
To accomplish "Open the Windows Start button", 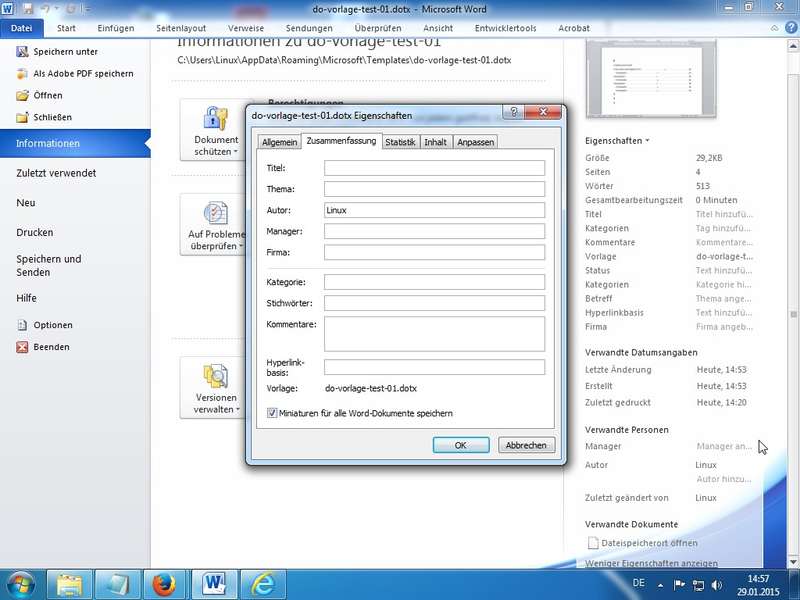I will 21,585.
